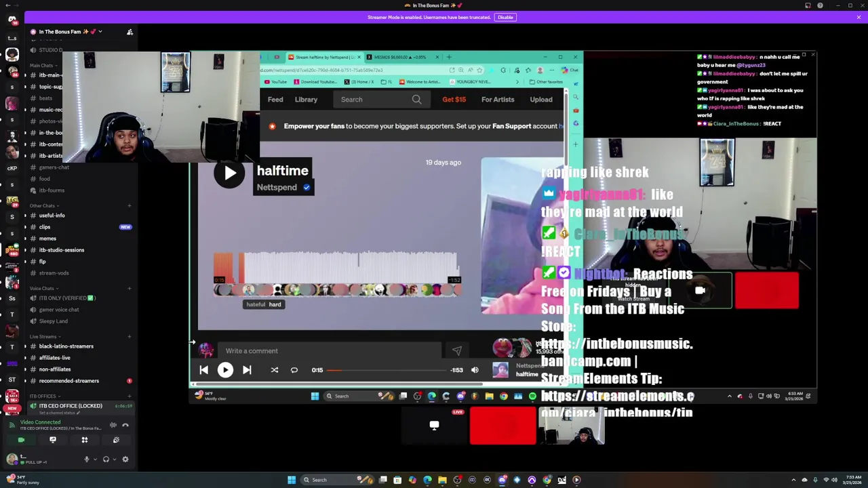Open Discord activities launcher button
This screenshot has height=488, width=868.
point(85,440)
